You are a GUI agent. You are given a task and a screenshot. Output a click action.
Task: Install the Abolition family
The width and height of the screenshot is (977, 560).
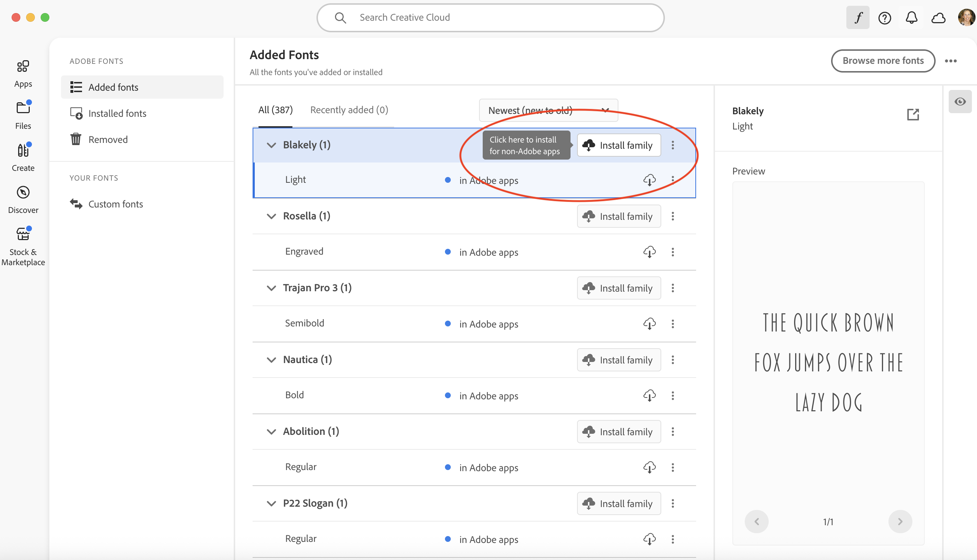click(619, 432)
